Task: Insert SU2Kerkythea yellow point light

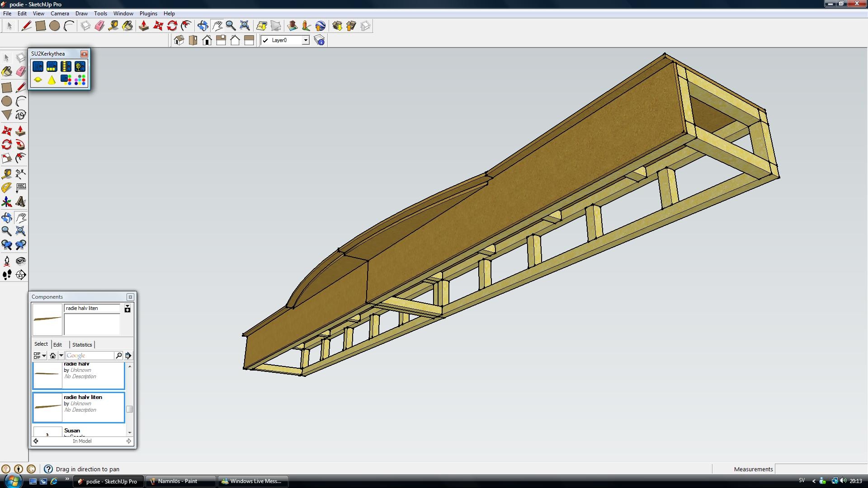Action: [x=38, y=80]
